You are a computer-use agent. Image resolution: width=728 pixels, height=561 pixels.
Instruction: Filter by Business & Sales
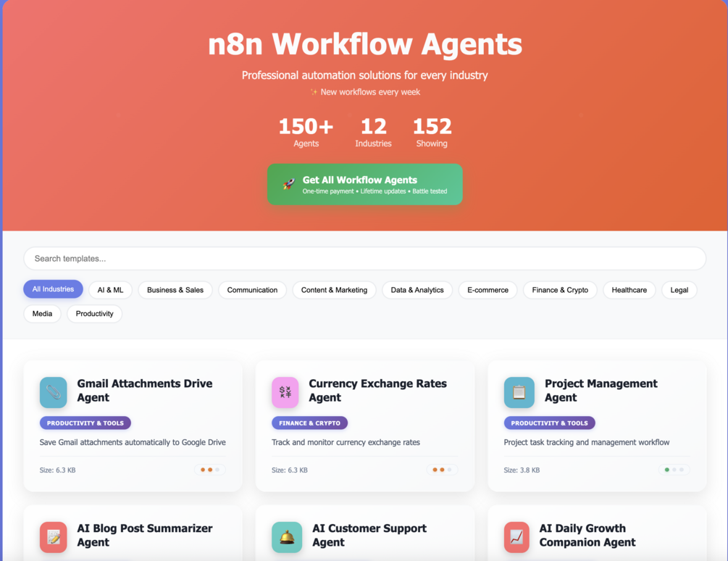coord(175,290)
